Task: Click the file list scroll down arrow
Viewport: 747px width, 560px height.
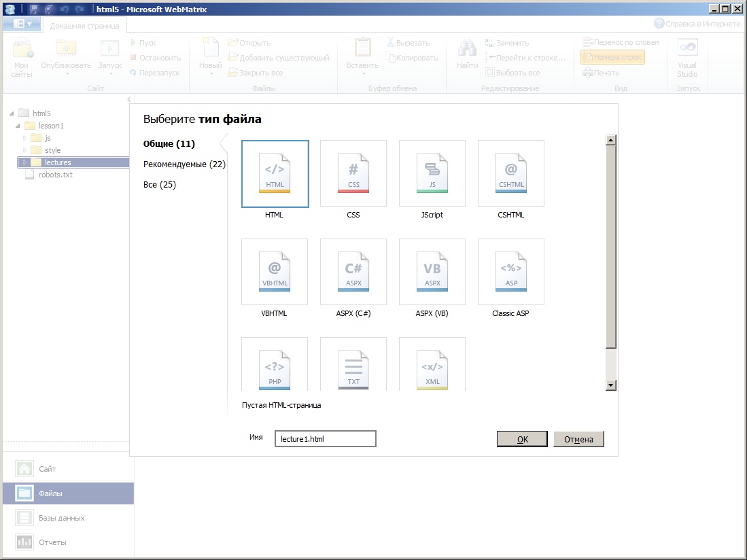Action: (x=611, y=385)
